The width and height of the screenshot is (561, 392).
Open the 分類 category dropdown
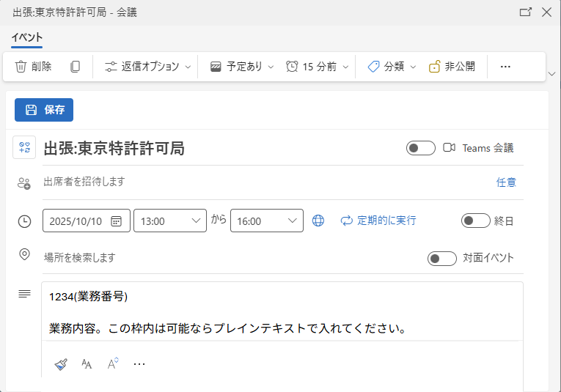392,67
